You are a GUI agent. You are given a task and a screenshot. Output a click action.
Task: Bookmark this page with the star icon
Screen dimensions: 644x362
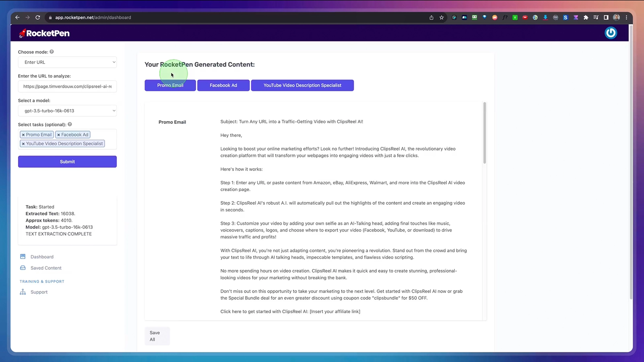click(x=442, y=17)
